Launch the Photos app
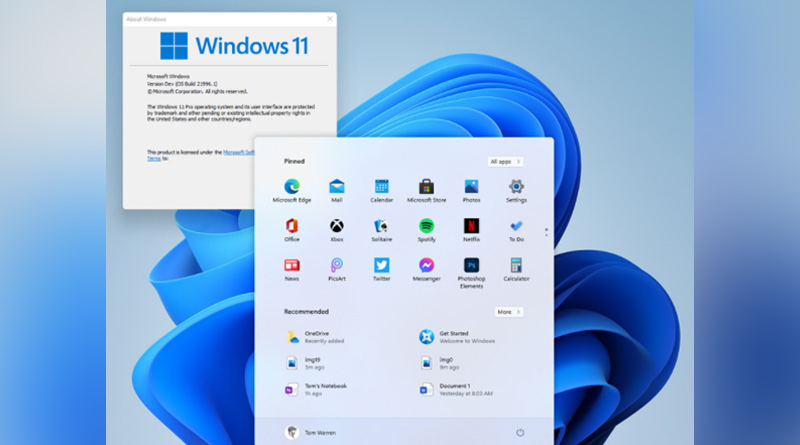Viewport: 800px width, 445px height. tap(471, 191)
